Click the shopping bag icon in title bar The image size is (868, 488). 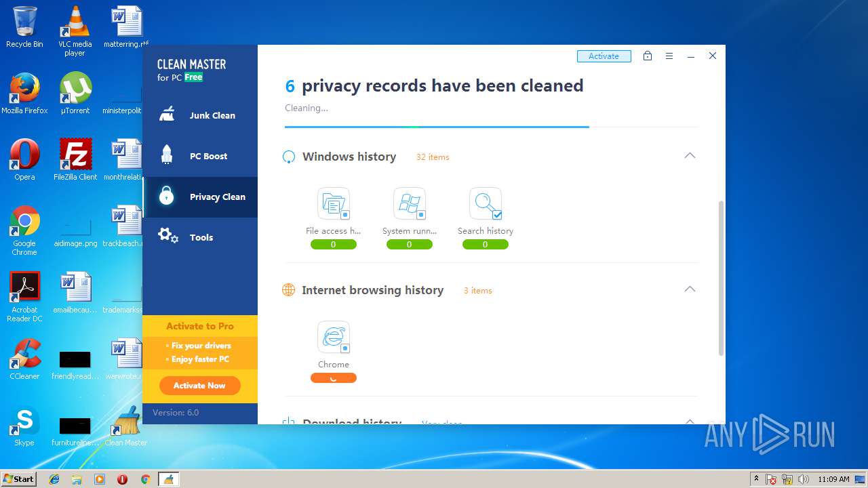[648, 56]
